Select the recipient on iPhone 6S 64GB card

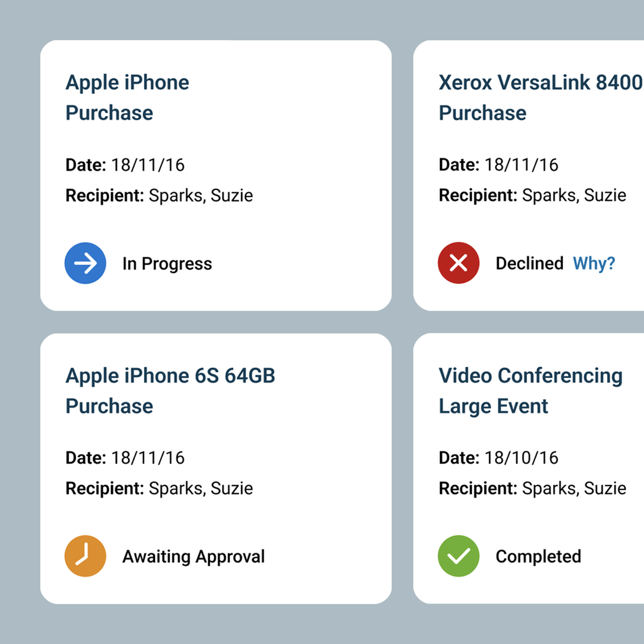click(x=201, y=488)
